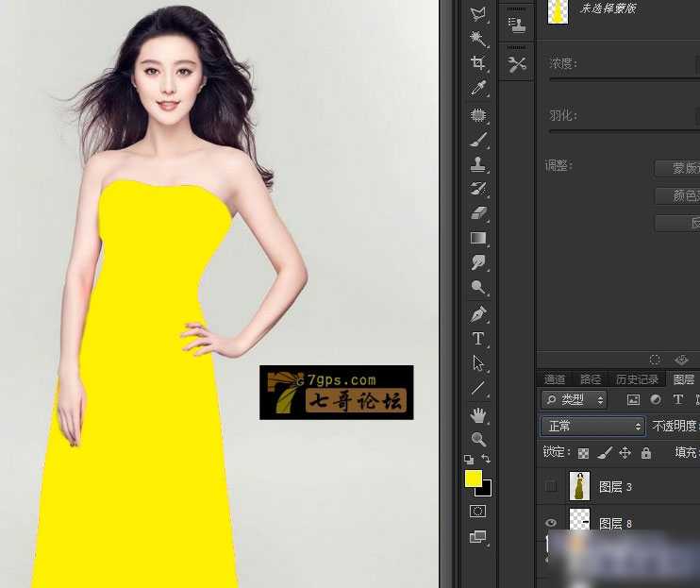Image resolution: width=700 pixels, height=588 pixels.
Task: Switch to the 历史记录 history tab
Action: (637, 379)
